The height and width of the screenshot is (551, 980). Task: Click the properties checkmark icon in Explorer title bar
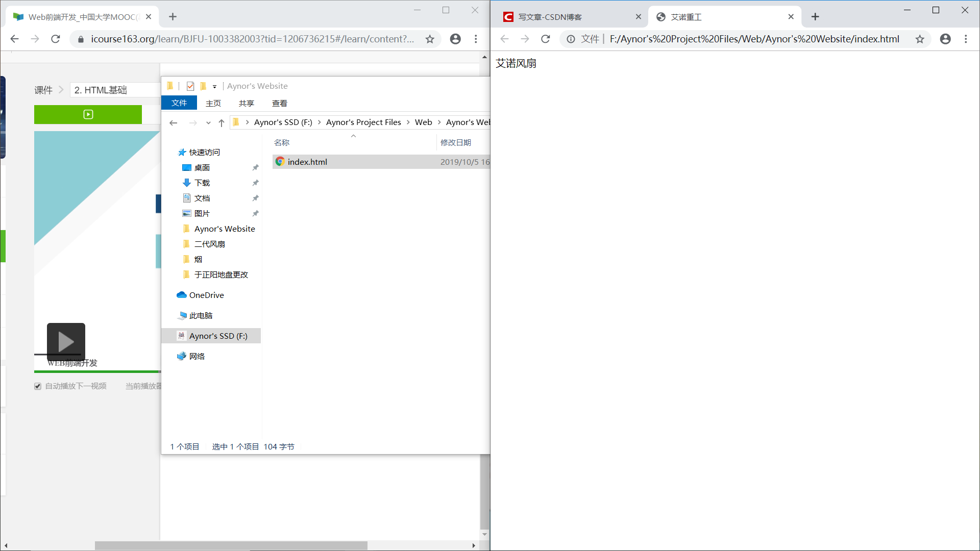point(190,86)
